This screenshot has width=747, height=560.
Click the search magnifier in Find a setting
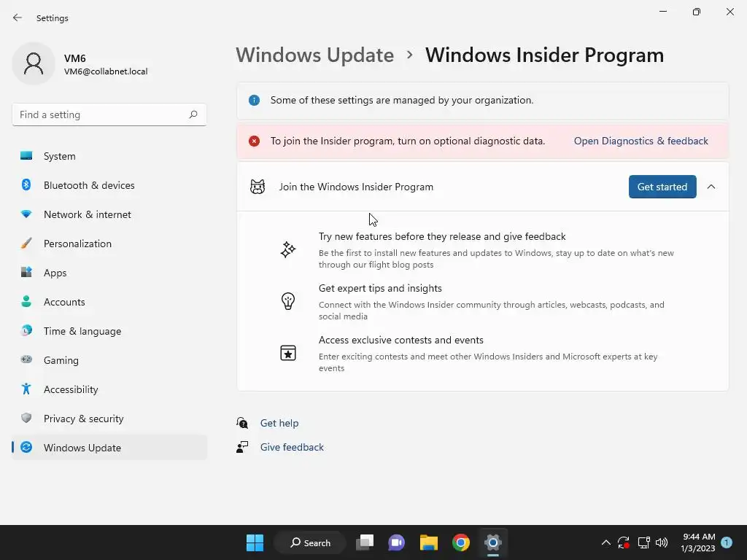193,114
